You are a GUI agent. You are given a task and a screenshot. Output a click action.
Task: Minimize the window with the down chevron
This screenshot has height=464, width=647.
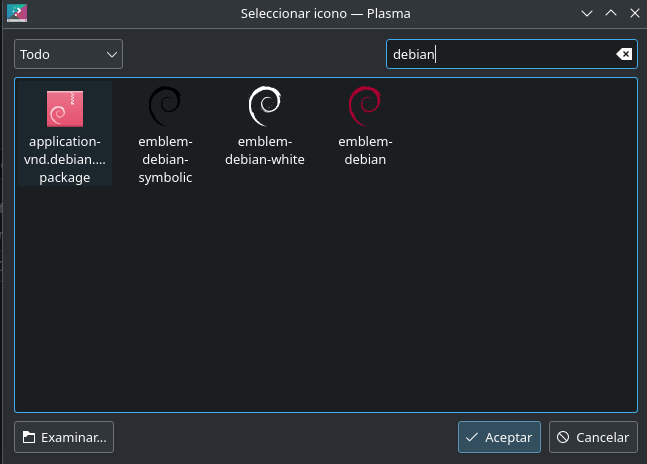(x=587, y=13)
